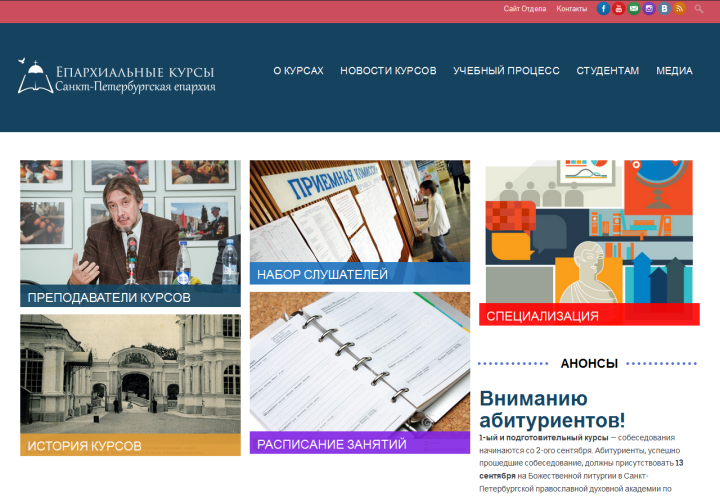
Task: Open the Facebook social icon
Action: (x=604, y=9)
